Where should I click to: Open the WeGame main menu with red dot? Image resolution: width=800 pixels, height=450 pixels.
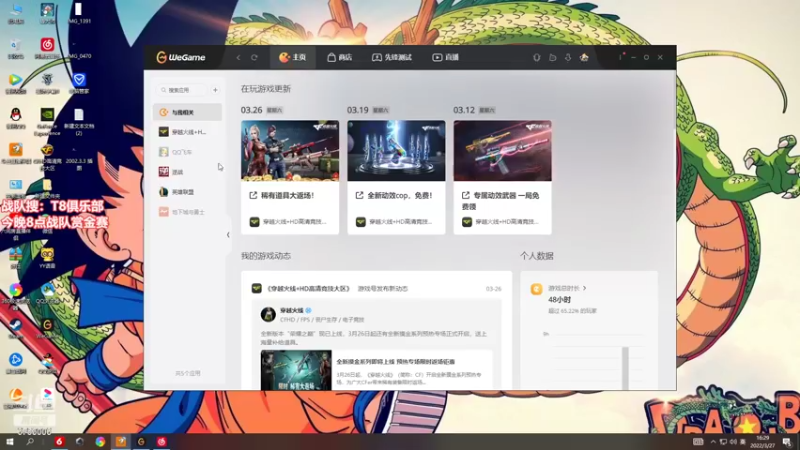(x=621, y=57)
